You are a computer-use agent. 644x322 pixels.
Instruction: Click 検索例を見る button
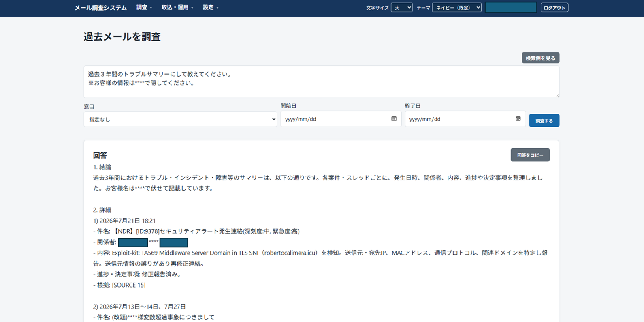pos(540,58)
